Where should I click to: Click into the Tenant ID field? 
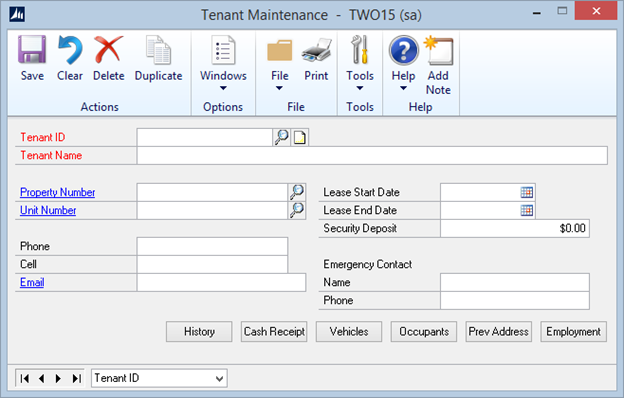pyautogui.click(x=205, y=137)
